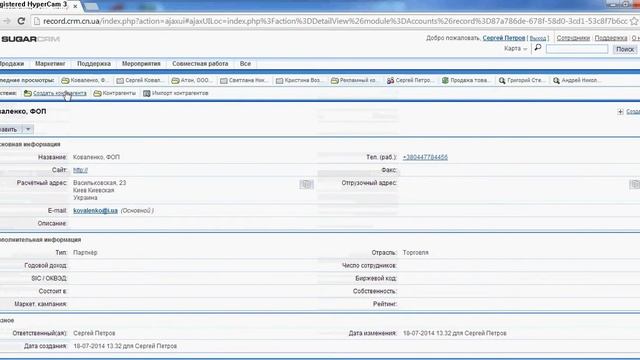Click the magnifier search icon near Карта
640x360 pixels.
pos(538,48)
